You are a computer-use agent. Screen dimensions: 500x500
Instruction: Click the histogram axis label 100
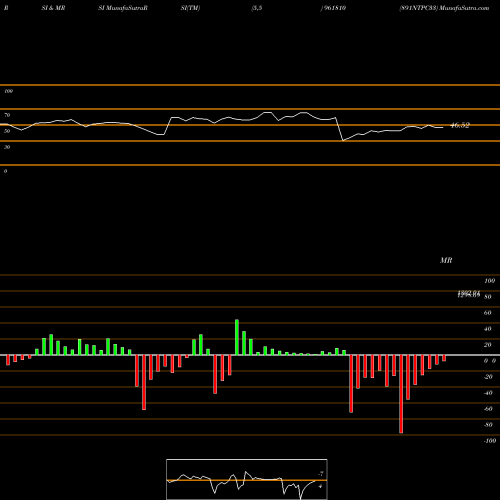489,281
